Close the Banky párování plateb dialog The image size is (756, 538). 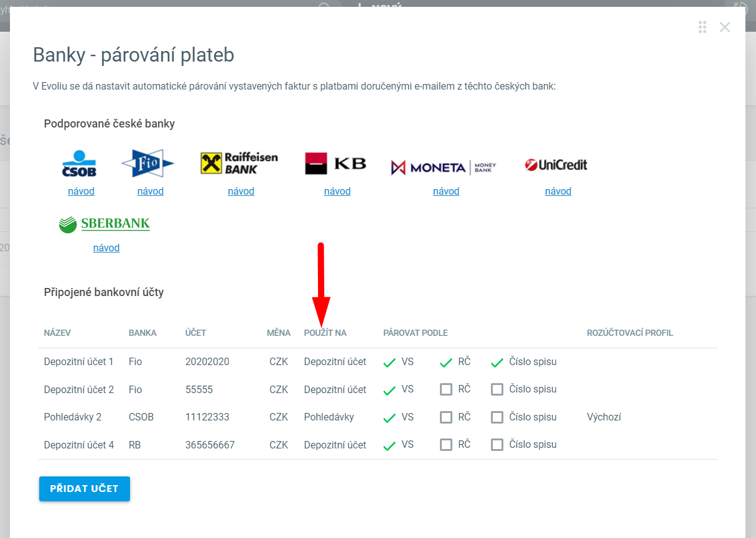(725, 27)
